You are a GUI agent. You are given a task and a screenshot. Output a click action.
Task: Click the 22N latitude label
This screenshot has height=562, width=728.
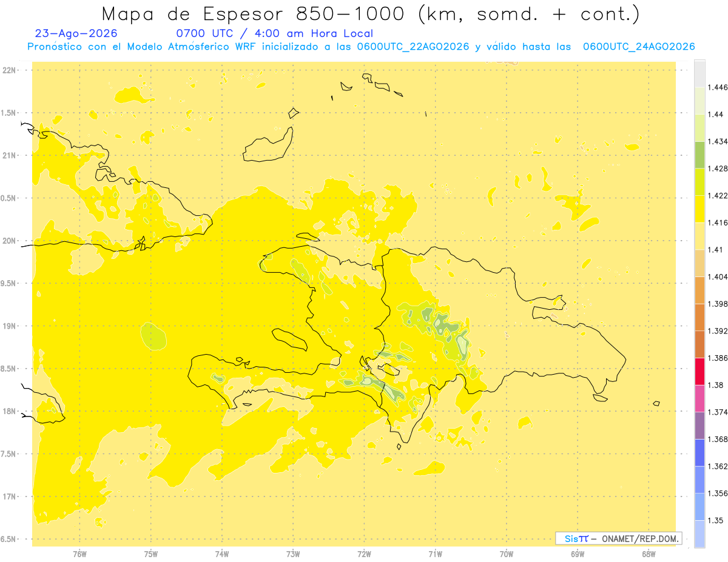point(9,70)
